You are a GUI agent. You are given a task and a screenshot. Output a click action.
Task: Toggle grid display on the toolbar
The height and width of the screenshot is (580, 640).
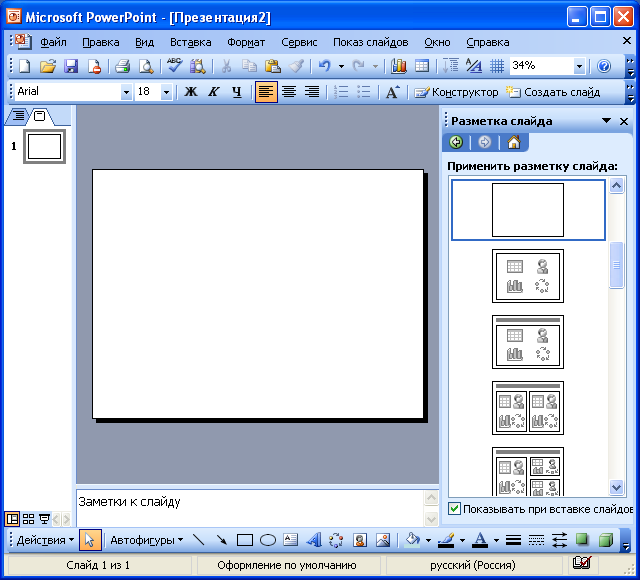click(x=497, y=66)
